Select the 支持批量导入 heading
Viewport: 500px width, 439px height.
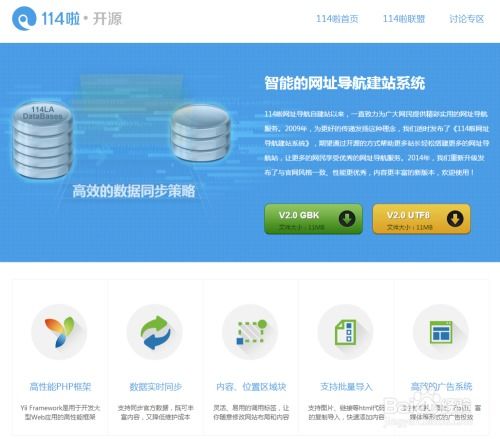[346, 387]
